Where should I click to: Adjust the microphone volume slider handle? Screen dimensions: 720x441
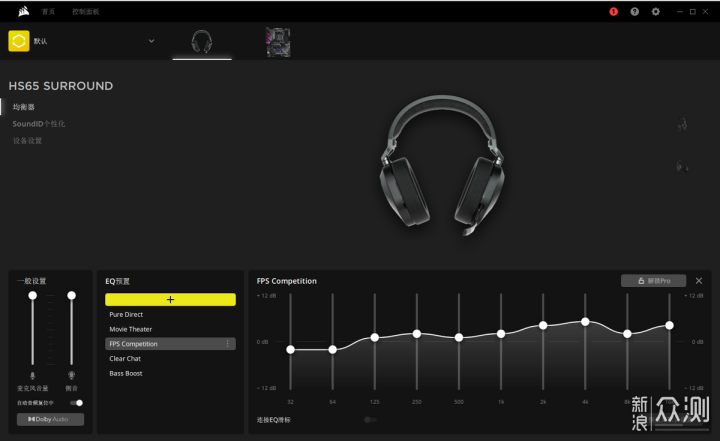(x=33, y=295)
